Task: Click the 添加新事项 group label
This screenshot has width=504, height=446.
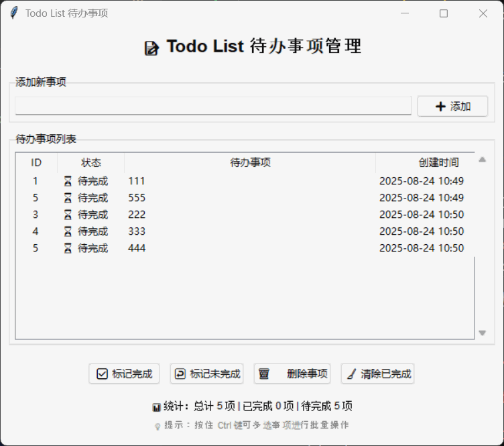Action: [41, 82]
